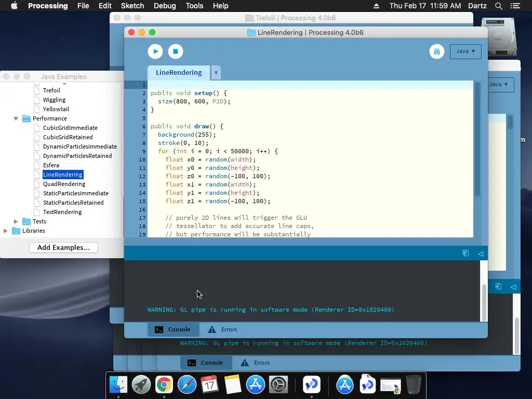Open the Processing application menu
Viewport: 532px width, 399px height.
click(48, 6)
